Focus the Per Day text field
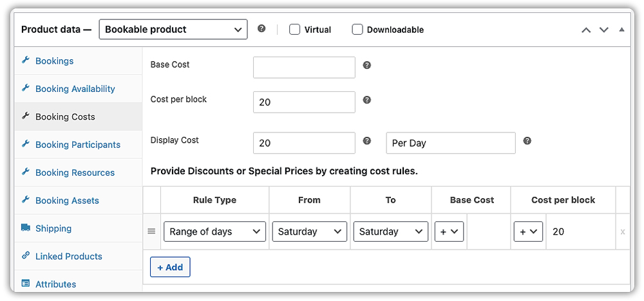The width and height of the screenshot is (644, 301). [x=451, y=143]
